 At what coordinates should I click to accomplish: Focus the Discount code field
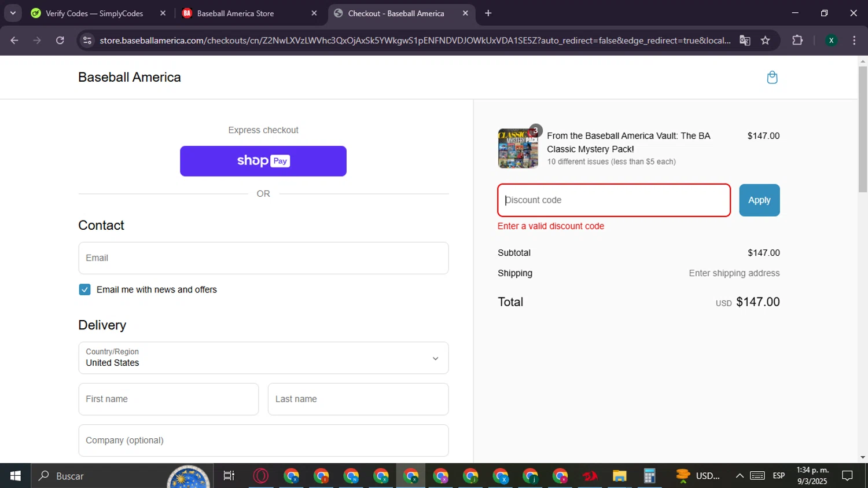tap(614, 200)
